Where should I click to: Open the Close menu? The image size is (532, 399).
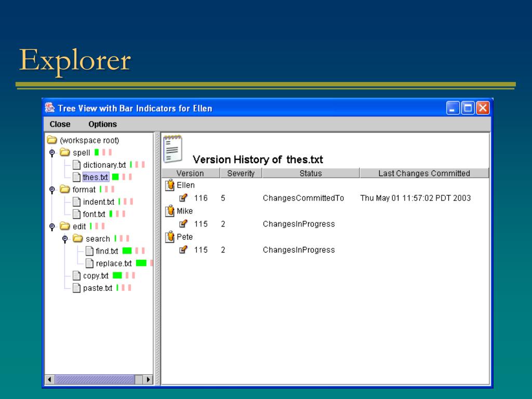coord(60,124)
